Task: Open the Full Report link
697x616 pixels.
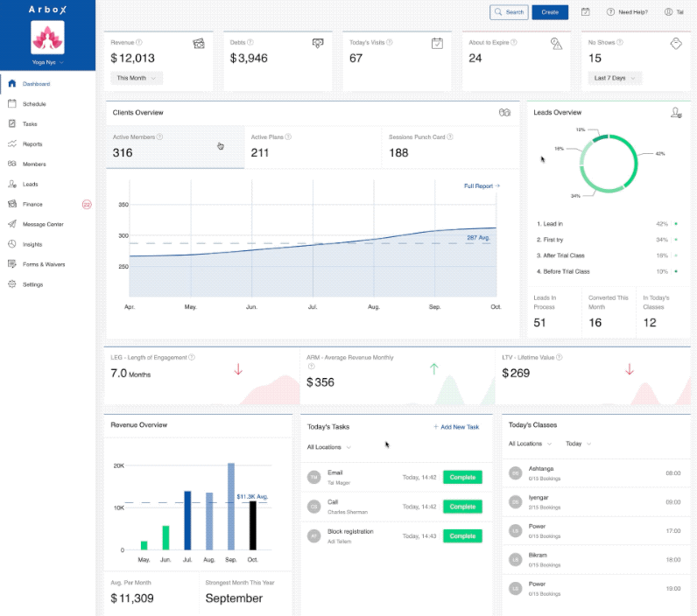Action: pyautogui.click(x=482, y=186)
